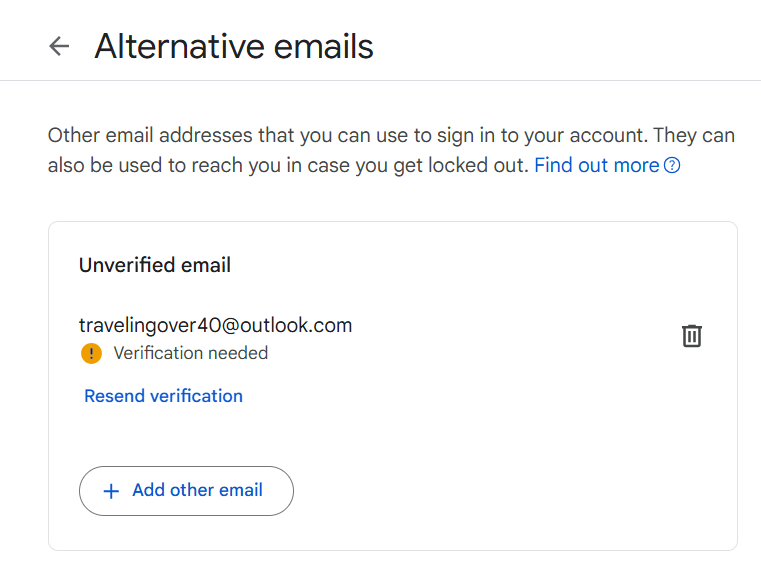The width and height of the screenshot is (761, 582).
Task: Click the word 'verification' in Resend verification
Action: [197, 396]
